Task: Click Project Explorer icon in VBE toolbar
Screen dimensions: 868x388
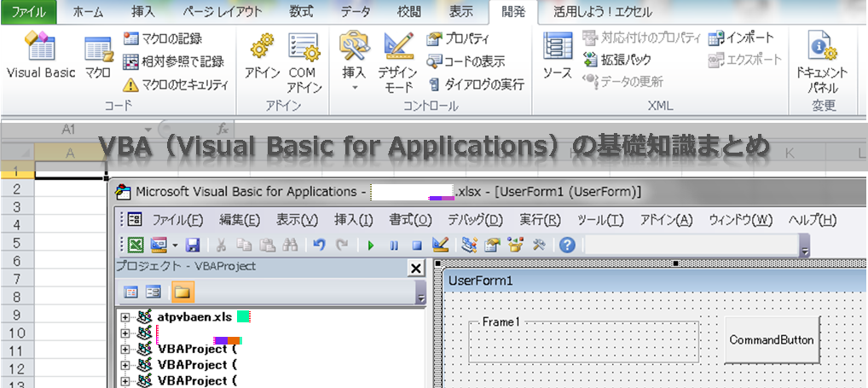Action: tap(469, 245)
